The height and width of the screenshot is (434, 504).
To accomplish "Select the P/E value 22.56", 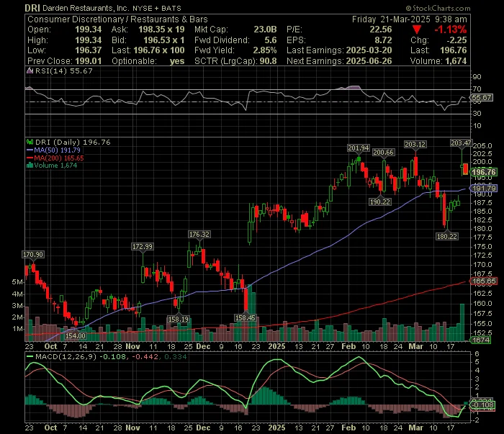I will (381, 30).
